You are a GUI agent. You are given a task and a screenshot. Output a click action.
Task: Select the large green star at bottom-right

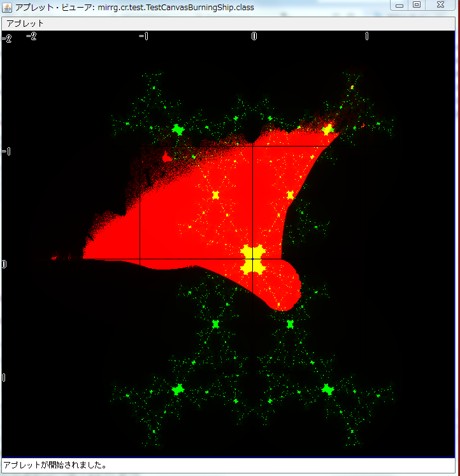coord(327,389)
